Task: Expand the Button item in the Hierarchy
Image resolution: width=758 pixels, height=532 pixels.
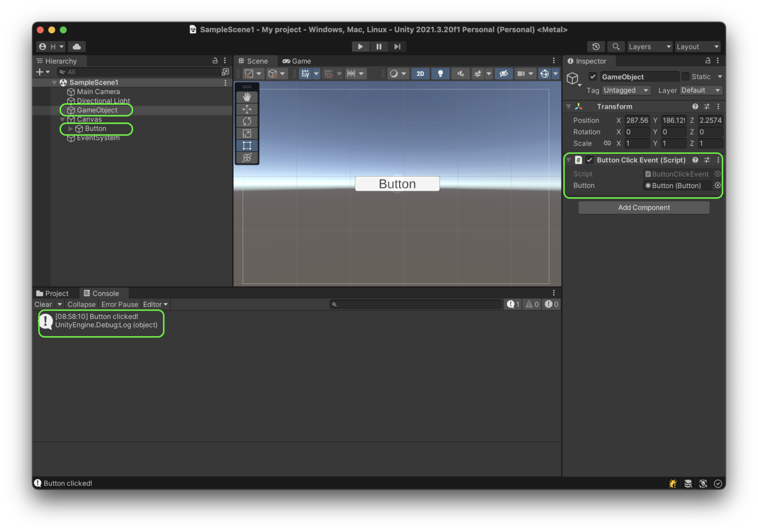Action: (70, 129)
